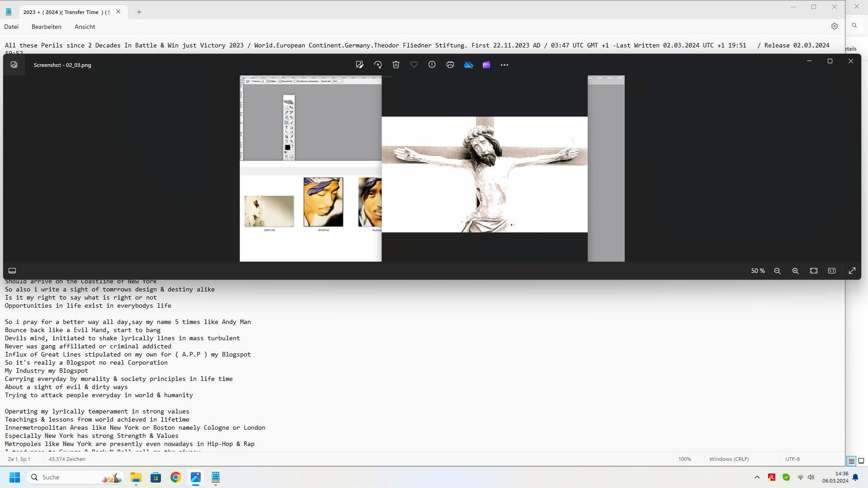Open Wi-Fi network quick settings

tap(801, 477)
